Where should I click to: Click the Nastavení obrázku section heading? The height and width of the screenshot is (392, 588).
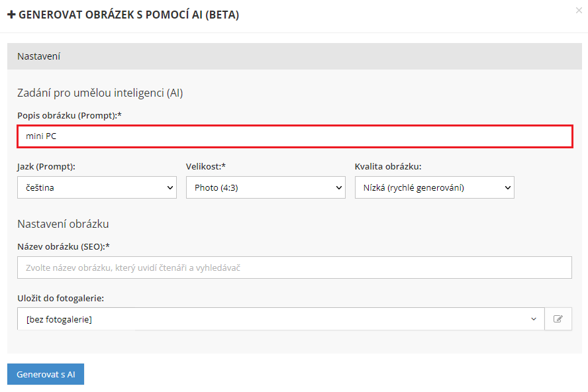coord(63,224)
